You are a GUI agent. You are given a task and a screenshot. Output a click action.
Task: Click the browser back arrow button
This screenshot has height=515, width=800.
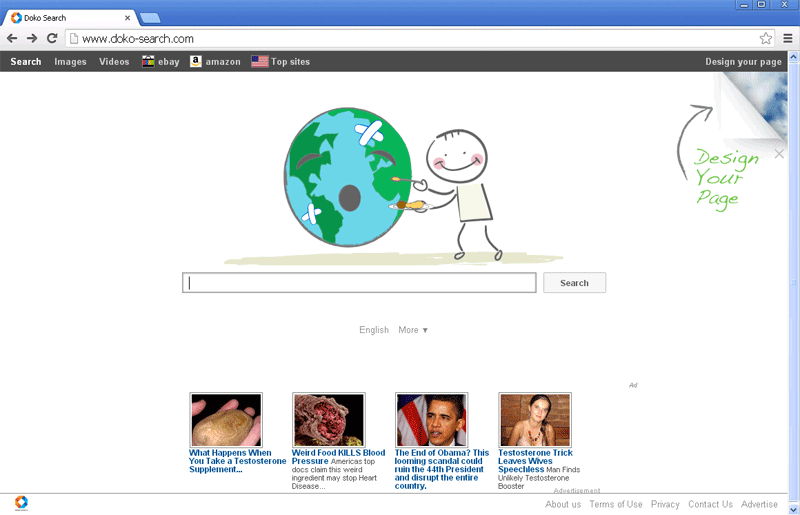click(x=12, y=38)
